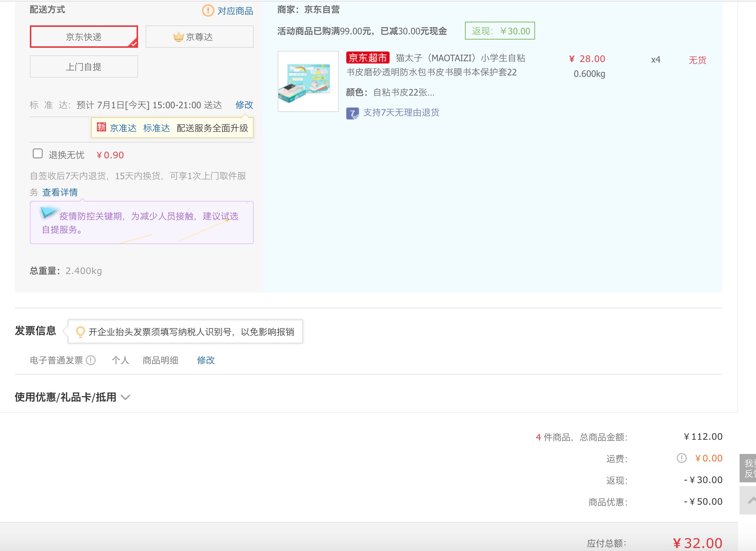Click the 商品优惠 -¥50.00 value
756x551 pixels.
click(703, 501)
